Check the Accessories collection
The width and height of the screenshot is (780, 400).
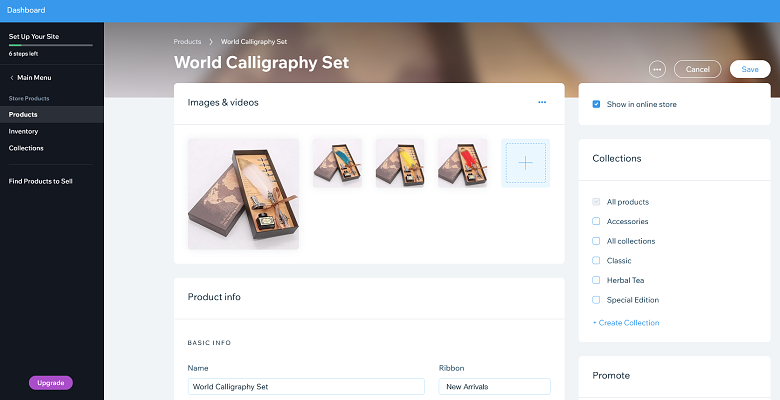pos(596,221)
